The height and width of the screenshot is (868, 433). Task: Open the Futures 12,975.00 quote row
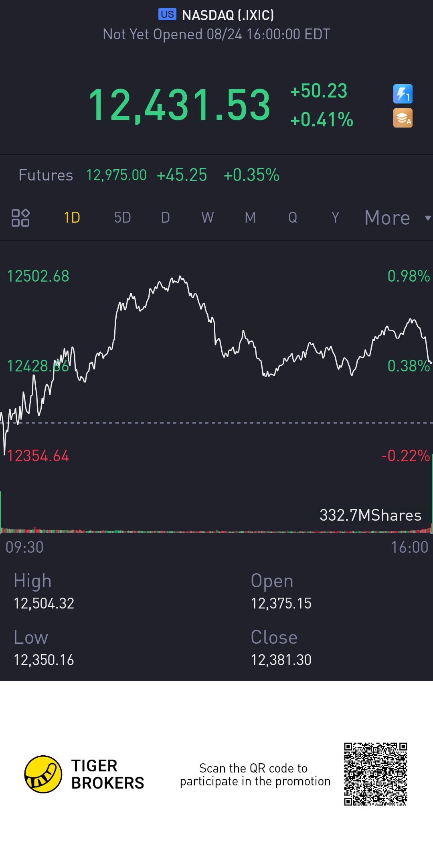click(148, 175)
